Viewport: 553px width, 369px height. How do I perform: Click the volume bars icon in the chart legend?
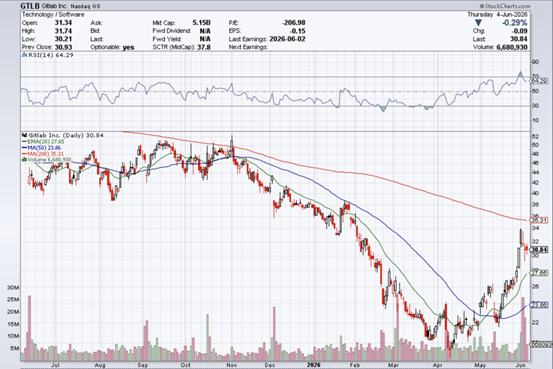pyautogui.click(x=24, y=160)
